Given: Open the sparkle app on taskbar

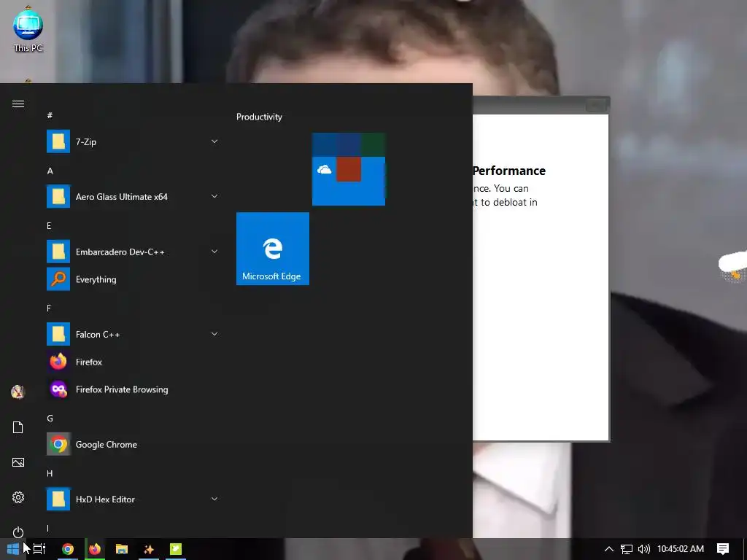Looking at the screenshot, I should coord(149,549).
